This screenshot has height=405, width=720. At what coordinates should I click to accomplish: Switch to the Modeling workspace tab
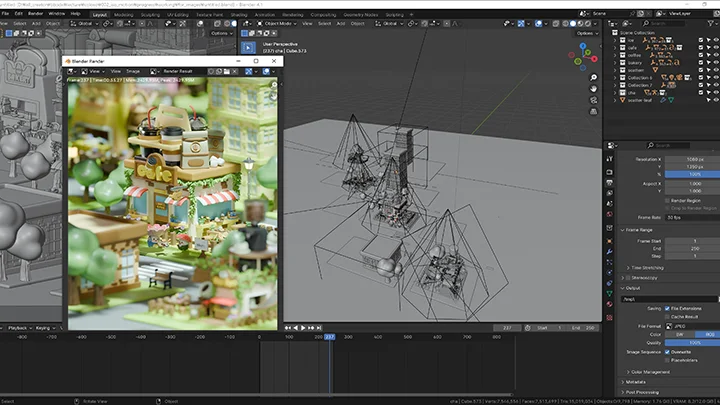tap(124, 15)
